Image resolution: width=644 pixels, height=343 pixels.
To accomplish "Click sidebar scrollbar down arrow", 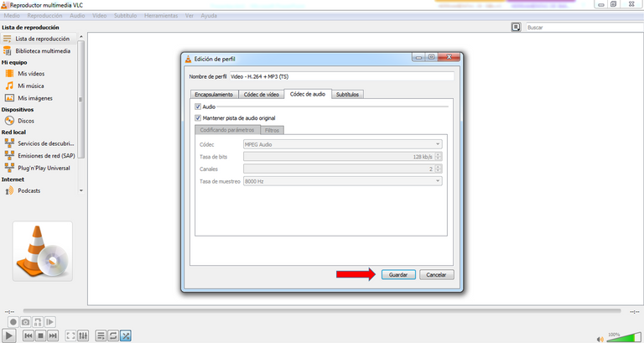I will pyautogui.click(x=80, y=190).
